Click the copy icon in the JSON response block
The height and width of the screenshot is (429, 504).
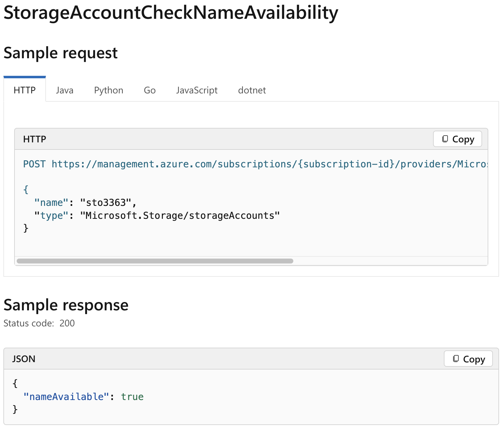point(456,359)
